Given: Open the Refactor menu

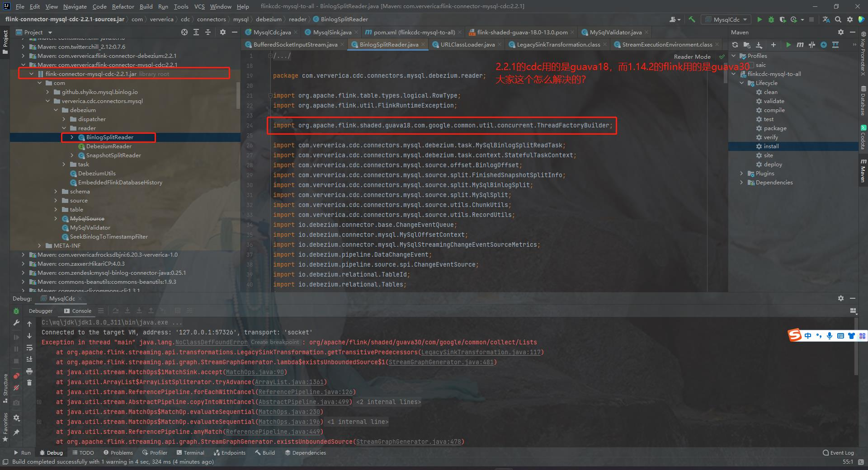Looking at the screenshot, I should pos(123,6).
